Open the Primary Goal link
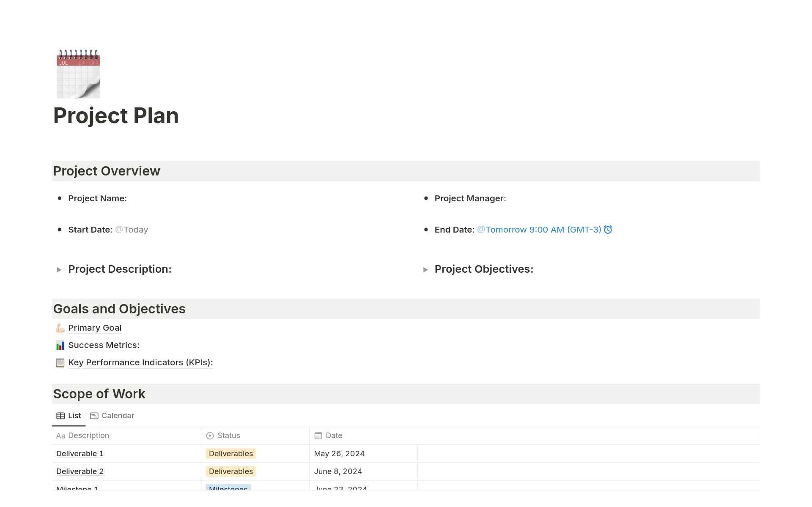812x507 pixels. (x=94, y=328)
